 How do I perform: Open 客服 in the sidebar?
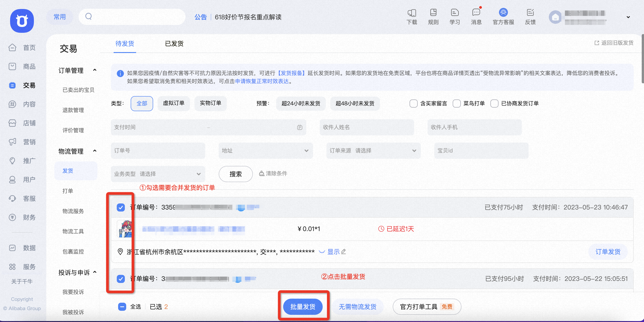[22, 198]
